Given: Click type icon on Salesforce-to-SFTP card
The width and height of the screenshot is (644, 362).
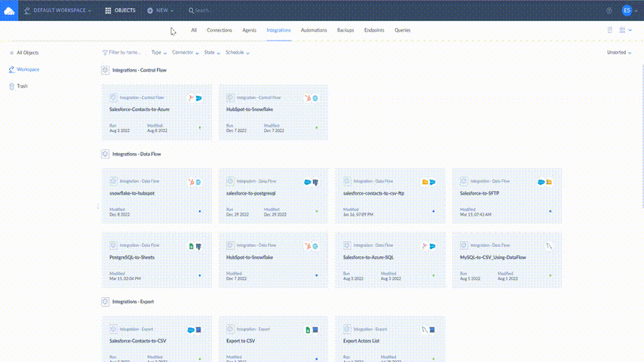Looking at the screenshot, I should [464, 181].
